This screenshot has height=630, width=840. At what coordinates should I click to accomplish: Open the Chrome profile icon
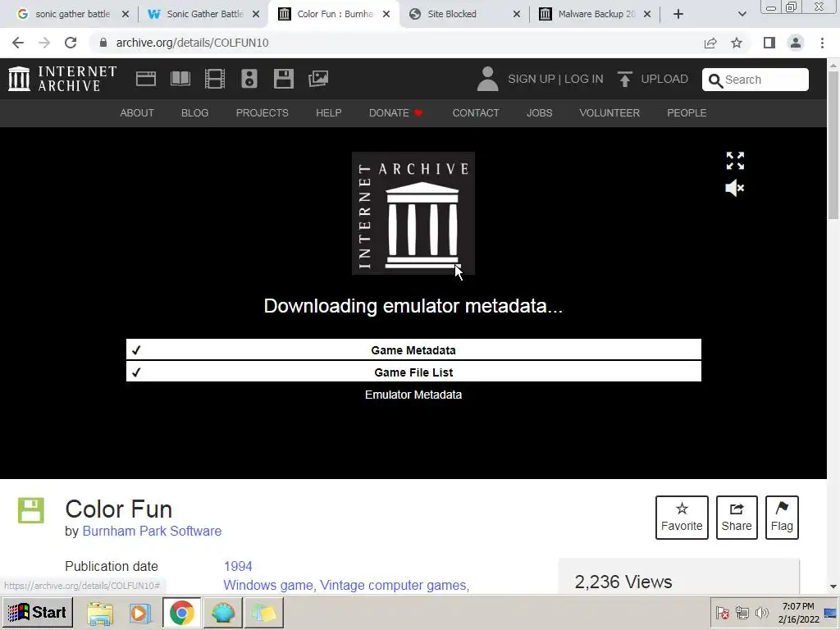click(796, 43)
